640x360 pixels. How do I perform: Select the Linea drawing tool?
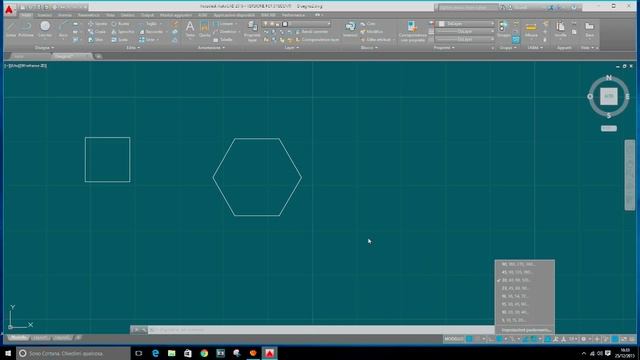(11, 29)
